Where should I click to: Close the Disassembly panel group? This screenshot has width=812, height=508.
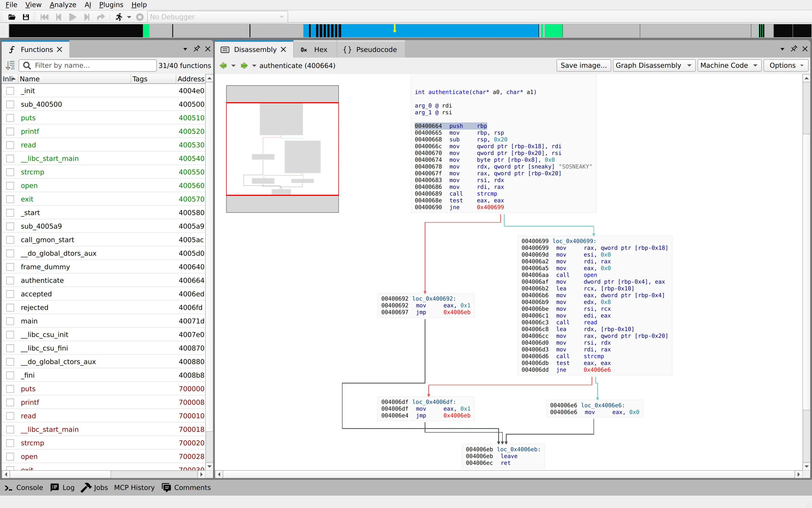click(805, 49)
